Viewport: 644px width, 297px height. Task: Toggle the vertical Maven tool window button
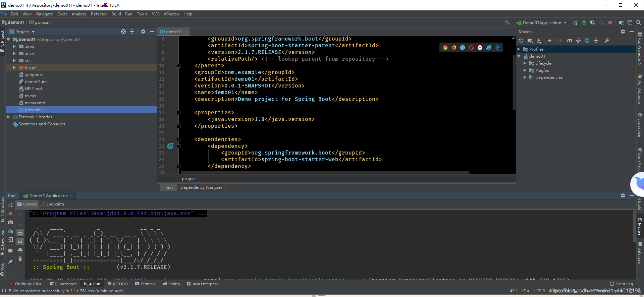coord(640,226)
